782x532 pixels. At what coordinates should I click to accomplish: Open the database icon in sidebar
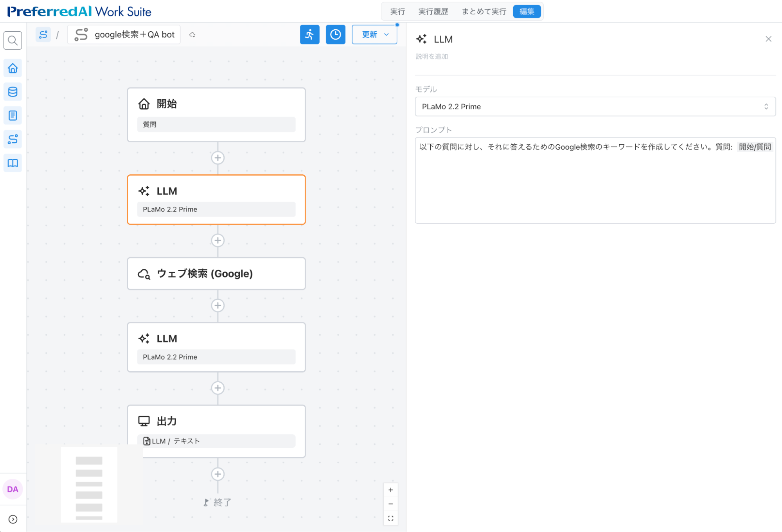pos(13,92)
